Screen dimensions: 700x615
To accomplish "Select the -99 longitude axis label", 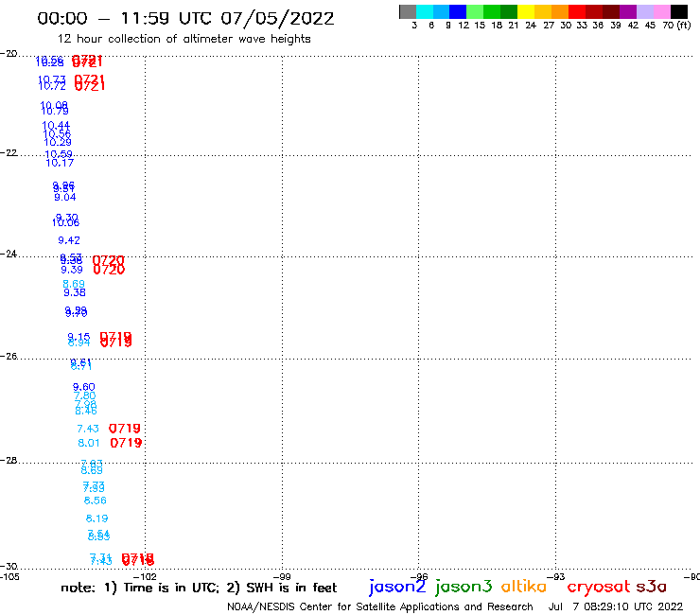I will (282, 576).
